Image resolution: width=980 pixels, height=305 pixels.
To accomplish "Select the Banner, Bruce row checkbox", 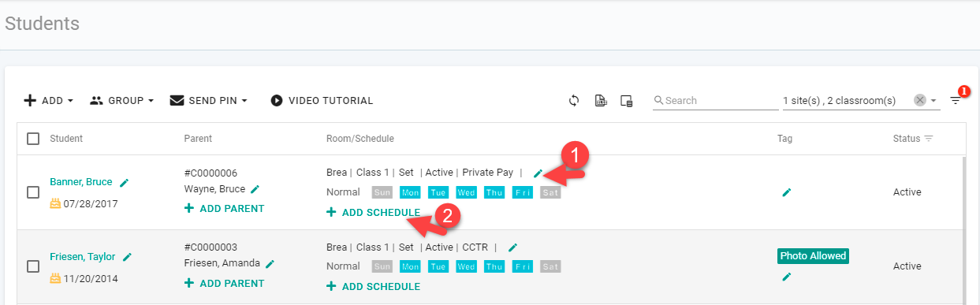I will coord(33,192).
